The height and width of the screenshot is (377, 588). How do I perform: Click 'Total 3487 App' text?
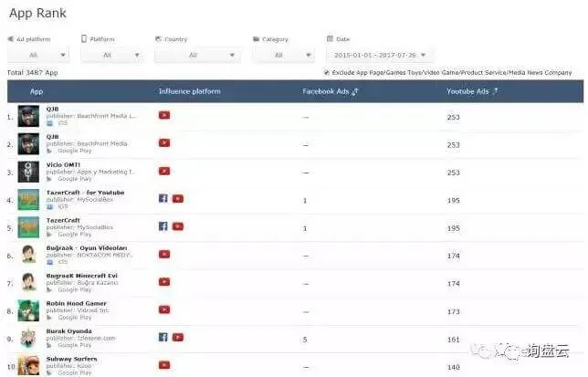pyautogui.click(x=33, y=73)
